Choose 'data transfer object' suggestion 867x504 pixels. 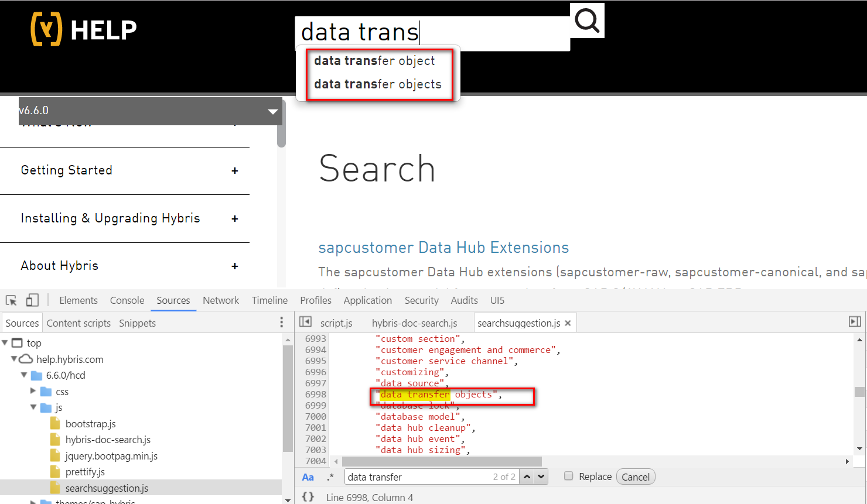pyautogui.click(x=375, y=61)
